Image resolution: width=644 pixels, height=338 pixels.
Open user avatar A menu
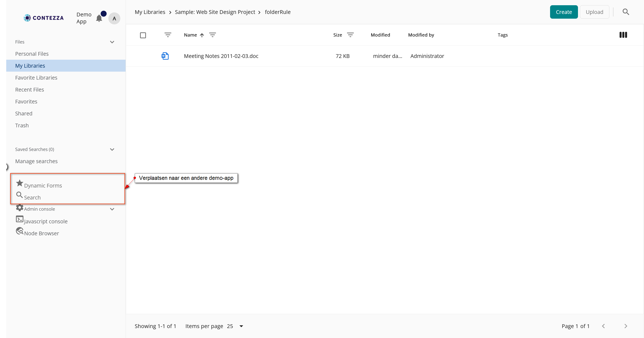[x=114, y=18]
